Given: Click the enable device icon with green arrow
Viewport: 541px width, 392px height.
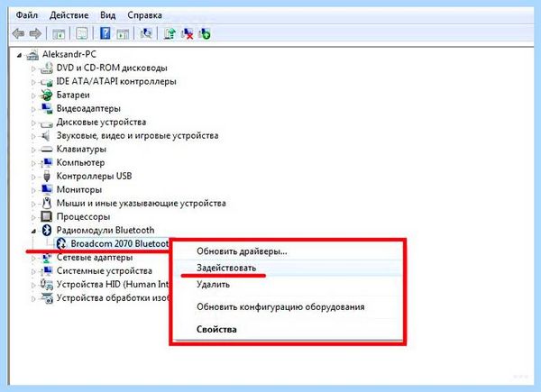Looking at the screenshot, I should 205,33.
